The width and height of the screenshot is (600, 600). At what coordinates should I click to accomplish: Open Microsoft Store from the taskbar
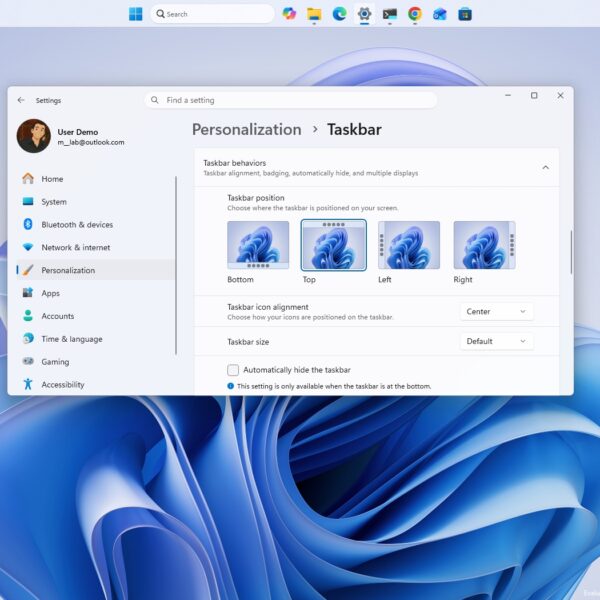[x=465, y=14]
